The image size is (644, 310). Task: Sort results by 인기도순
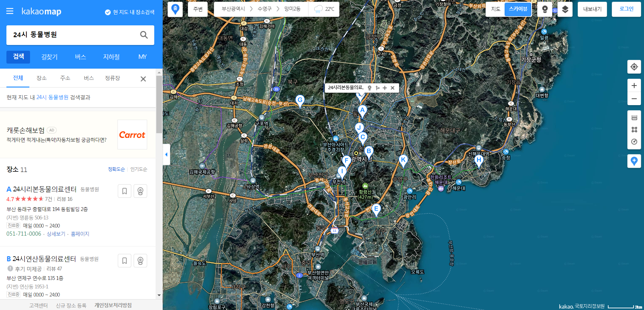[139, 169]
